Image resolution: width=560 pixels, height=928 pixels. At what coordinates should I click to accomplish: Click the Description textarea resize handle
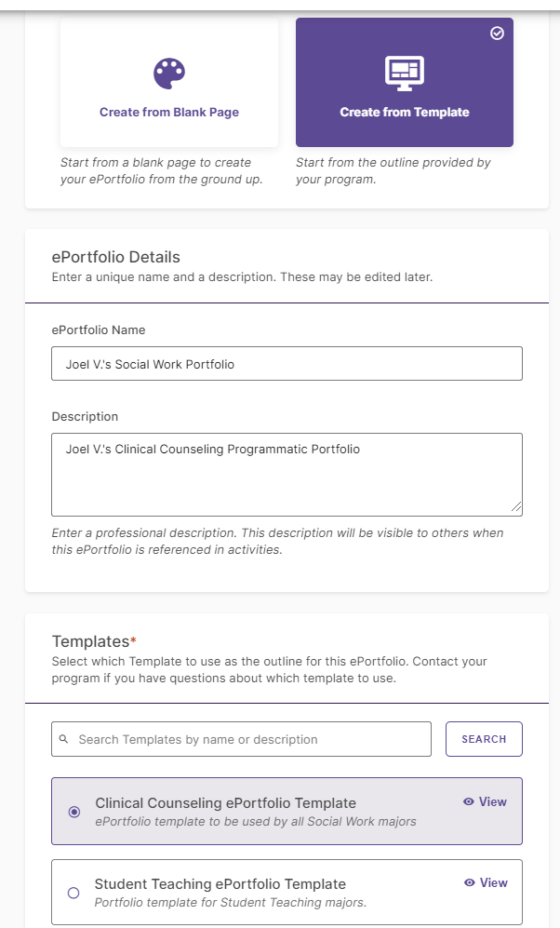pos(516,506)
